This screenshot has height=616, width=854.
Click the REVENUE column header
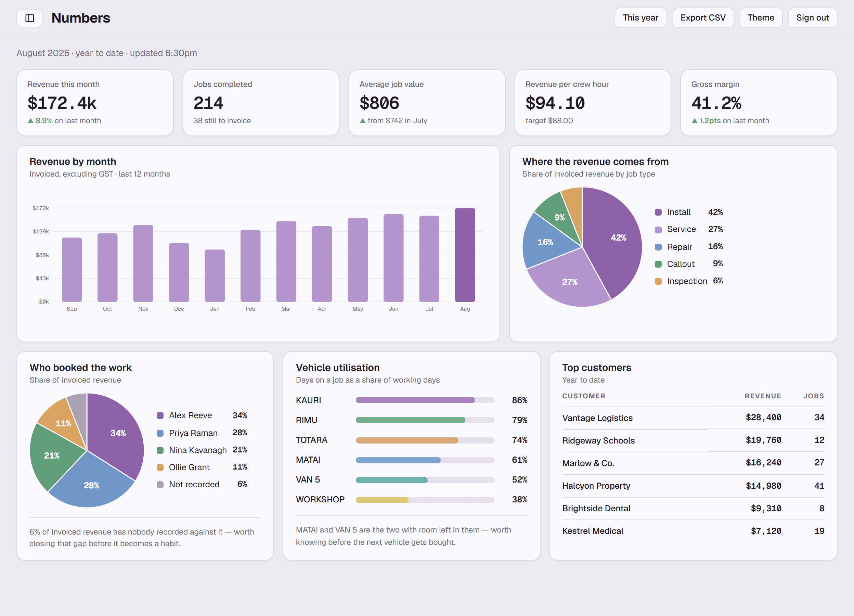[763, 396]
